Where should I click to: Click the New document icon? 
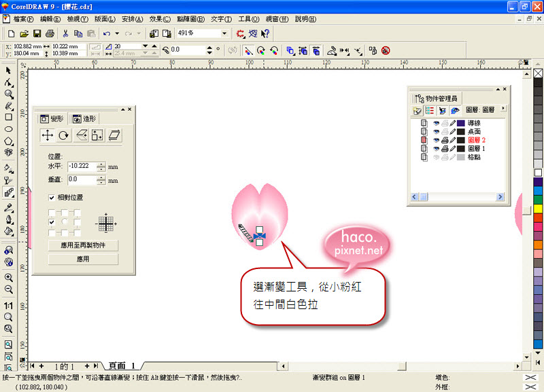coord(11,33)
